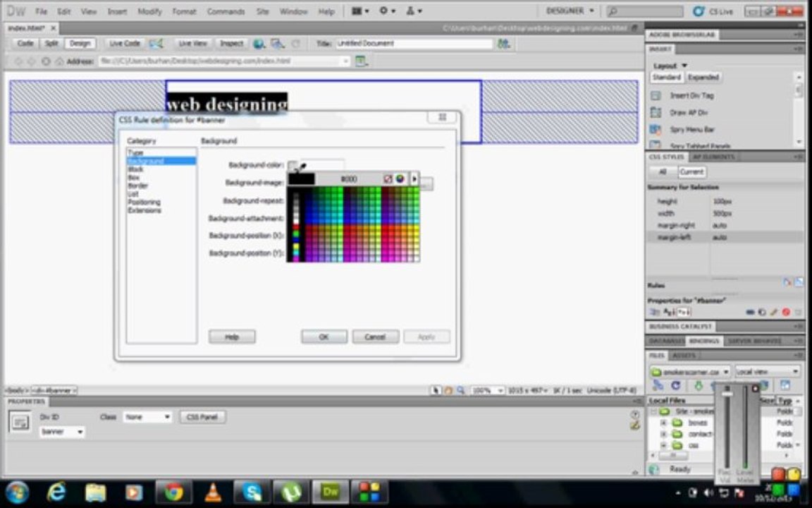Click the Spry Menu Bar icon
812x508 pixels.
click(656, 130)
